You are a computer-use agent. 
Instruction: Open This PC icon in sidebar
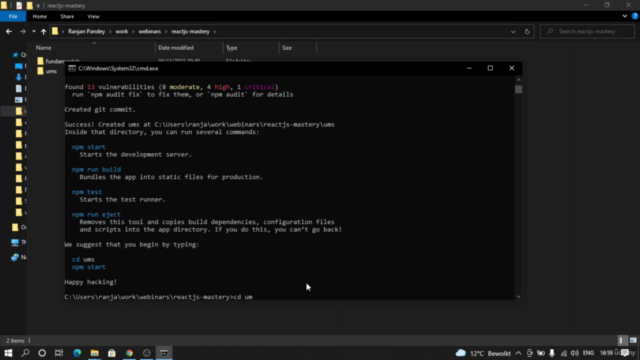click(x=15, y=242)
